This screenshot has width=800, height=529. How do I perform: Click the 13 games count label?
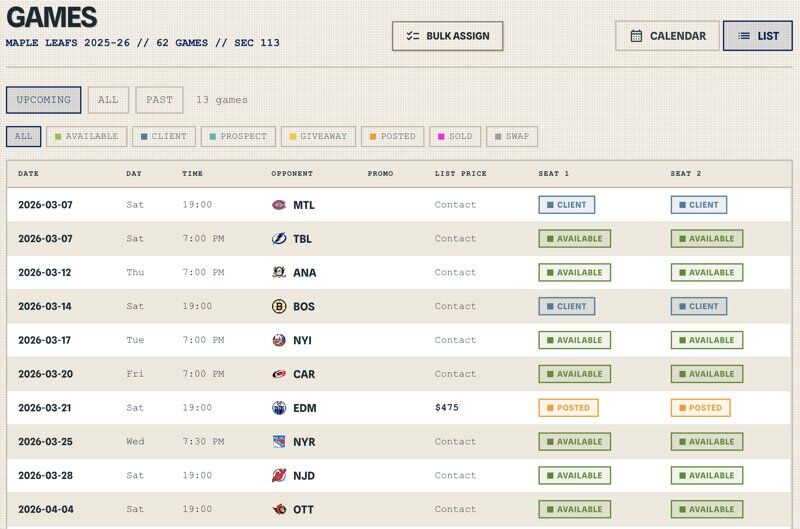[222, 100]
